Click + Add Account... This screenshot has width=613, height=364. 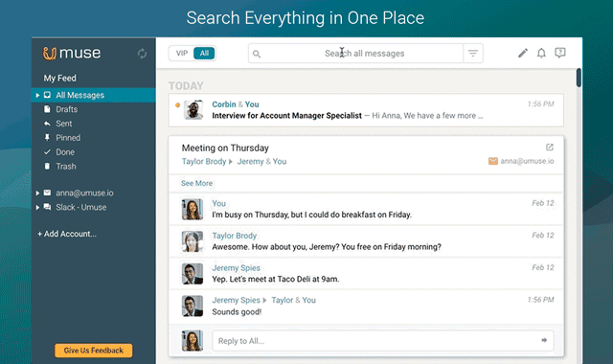(67, 234)
